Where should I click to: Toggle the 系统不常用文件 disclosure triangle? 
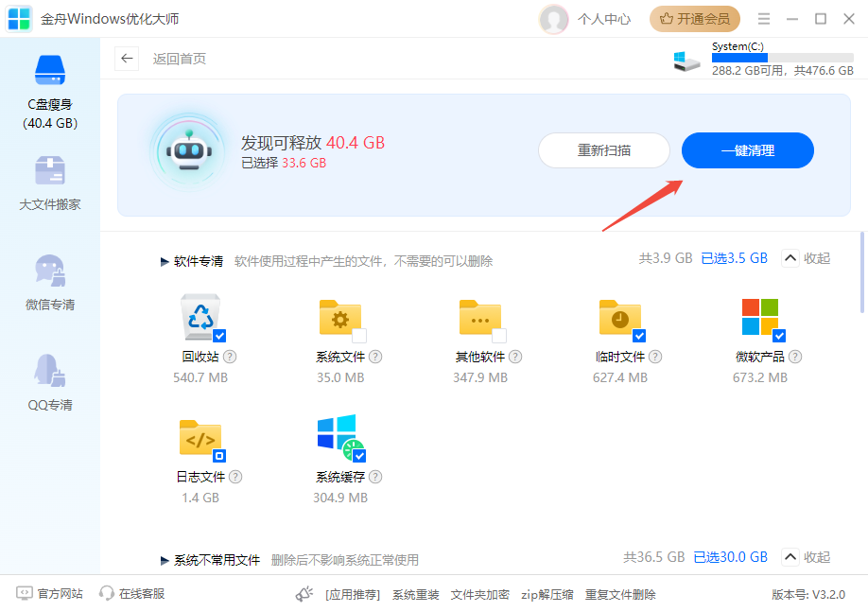[165, 561]
